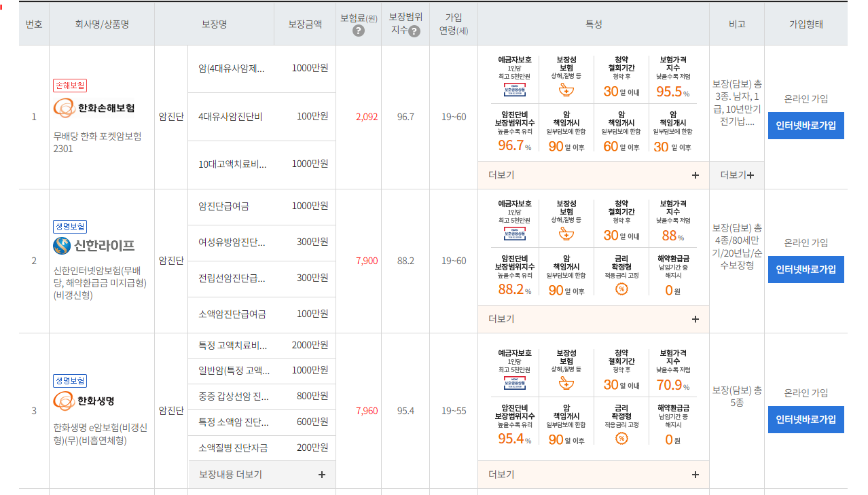Sort by 보장범위지수 column header
Image resolution: width=868 pixels, height=495 pixels.
coord(405,24)
